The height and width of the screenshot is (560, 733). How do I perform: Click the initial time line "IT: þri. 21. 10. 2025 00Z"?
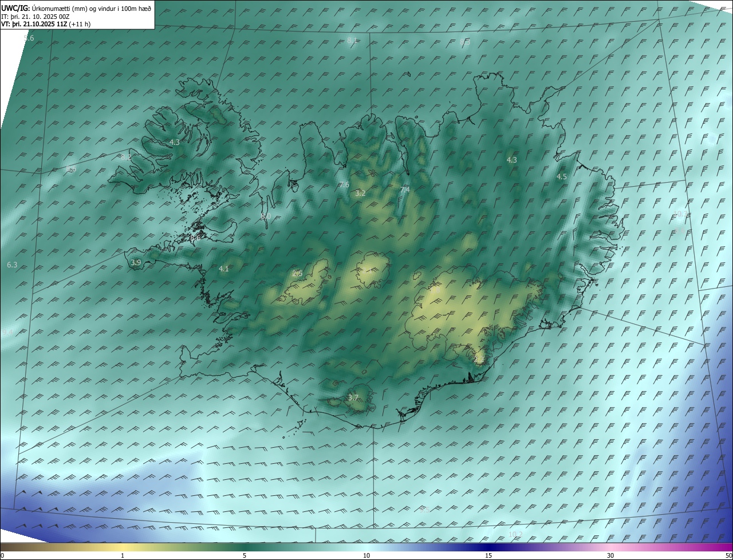point(36,17)
